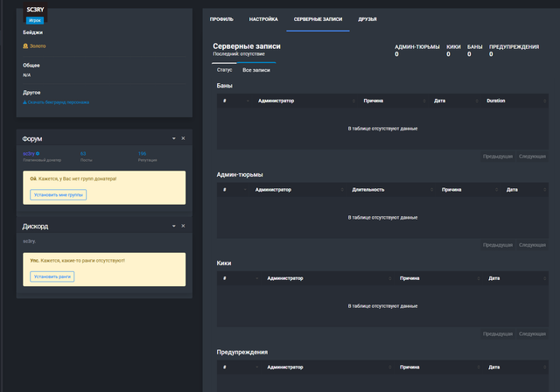
Task: Click the 63 posts count
Action: coord(83,153)
